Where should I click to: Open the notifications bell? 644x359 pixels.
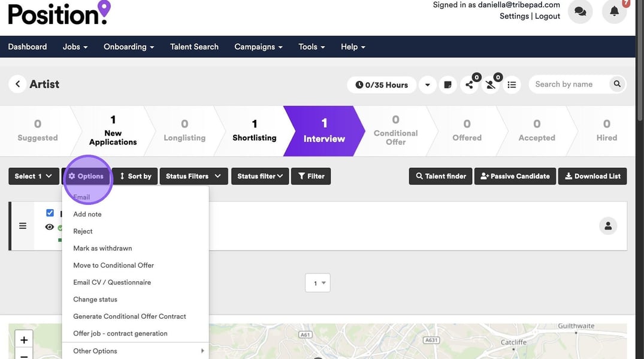pos(614,11)
